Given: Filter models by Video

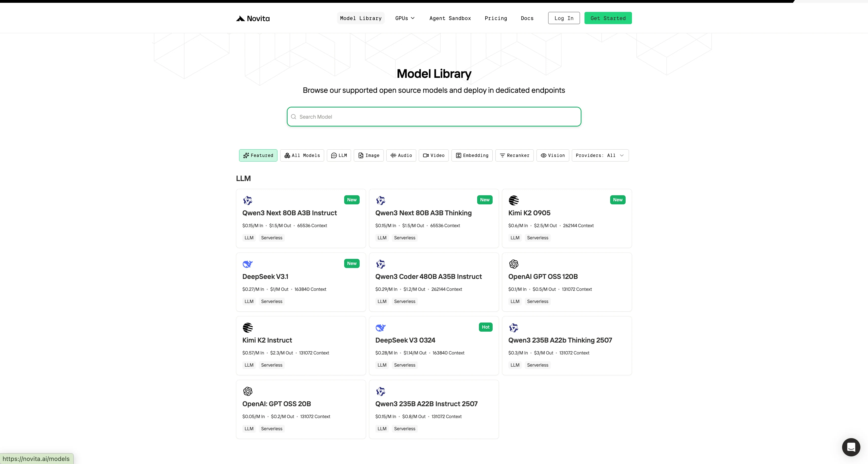Looking at the screenshot, I should 434,155.
